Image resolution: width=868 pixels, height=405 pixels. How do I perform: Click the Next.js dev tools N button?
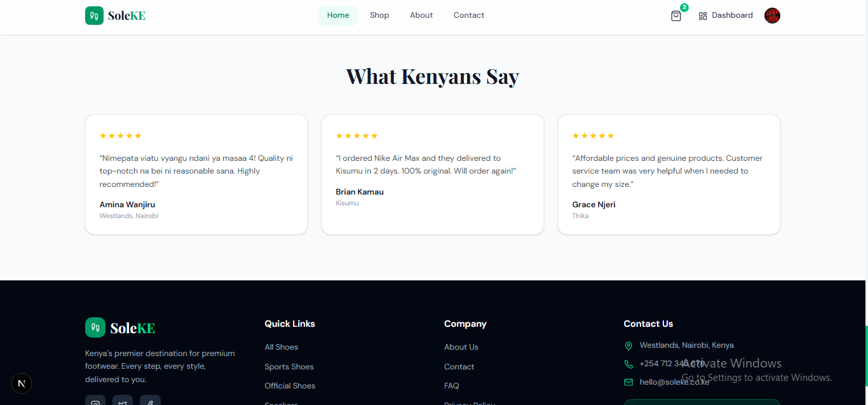22,383
